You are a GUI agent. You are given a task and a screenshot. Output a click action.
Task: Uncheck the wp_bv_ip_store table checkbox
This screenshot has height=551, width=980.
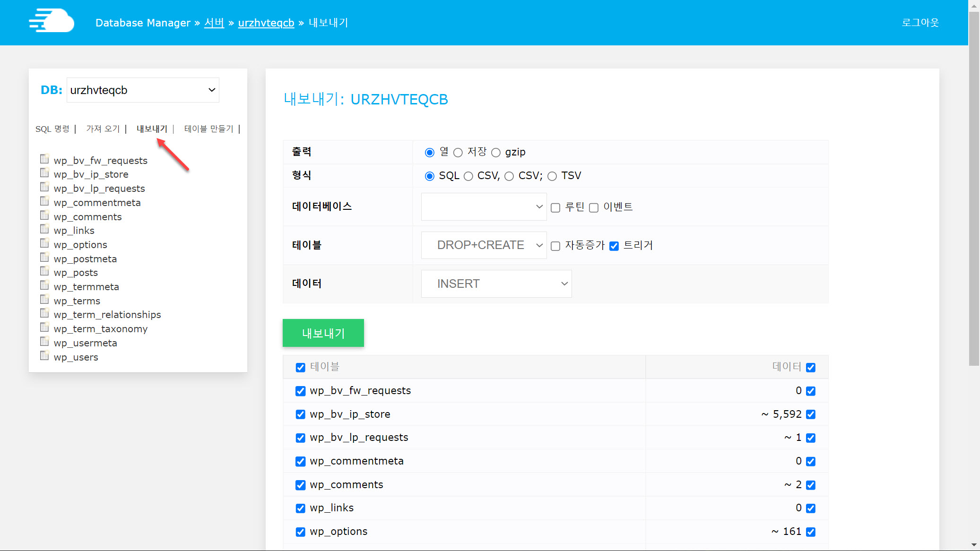tap(301, 414)
